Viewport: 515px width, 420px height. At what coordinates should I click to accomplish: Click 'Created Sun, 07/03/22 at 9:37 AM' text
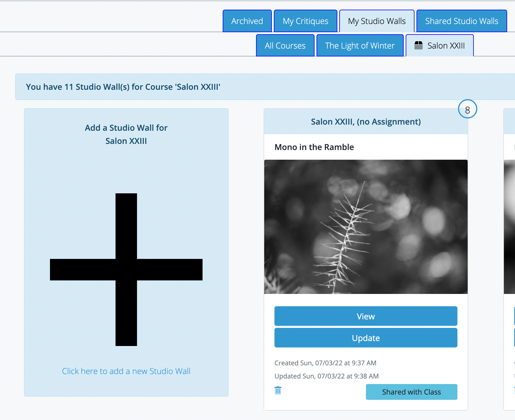(x=325, y=363)
